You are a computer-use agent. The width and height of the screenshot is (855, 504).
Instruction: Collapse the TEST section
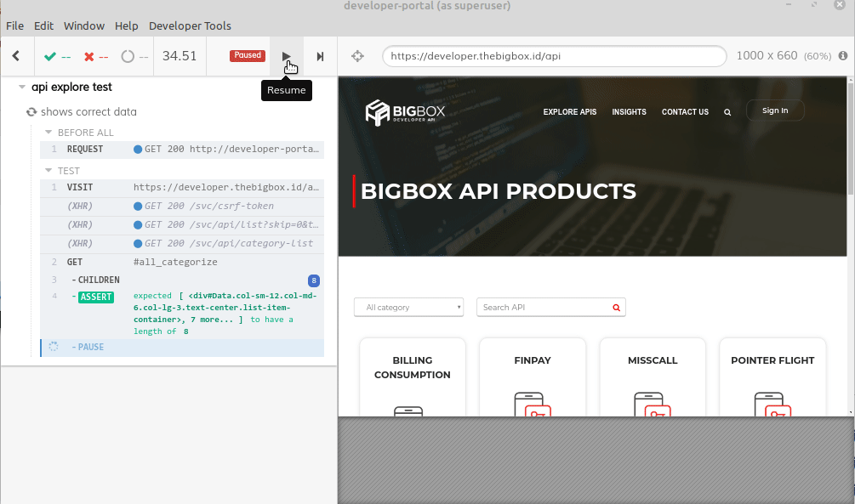48,171
